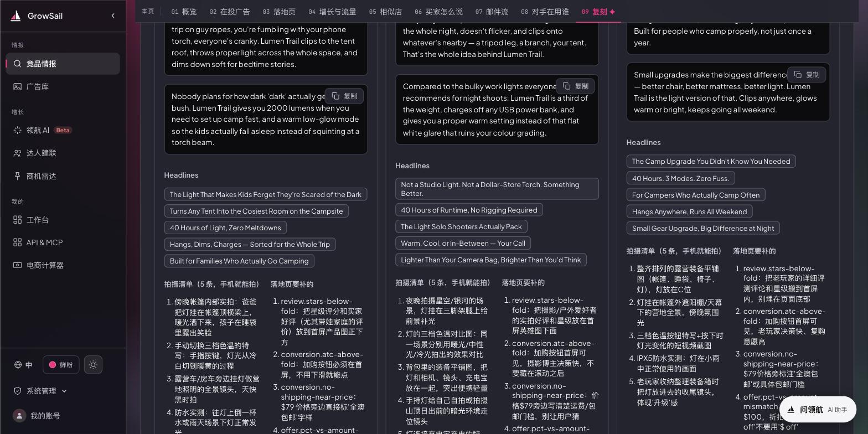
Task: Collapse the sidebar with the chevron arrow
Action: [113, 15]
